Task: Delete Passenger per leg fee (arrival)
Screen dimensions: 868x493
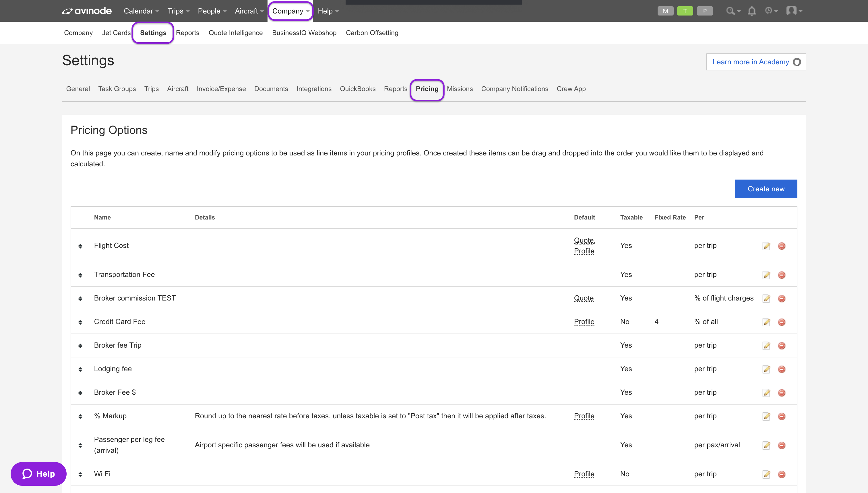Action: (x=781, y=445)
